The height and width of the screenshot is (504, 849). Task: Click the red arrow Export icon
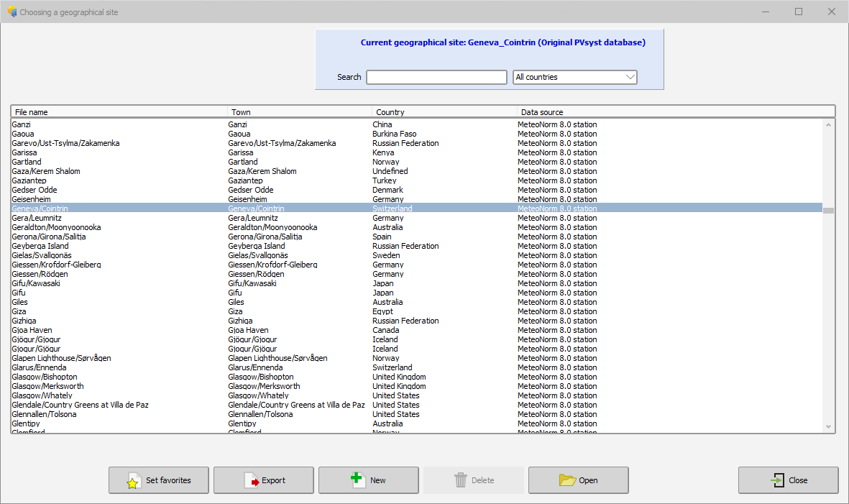(x=252, y=481)
